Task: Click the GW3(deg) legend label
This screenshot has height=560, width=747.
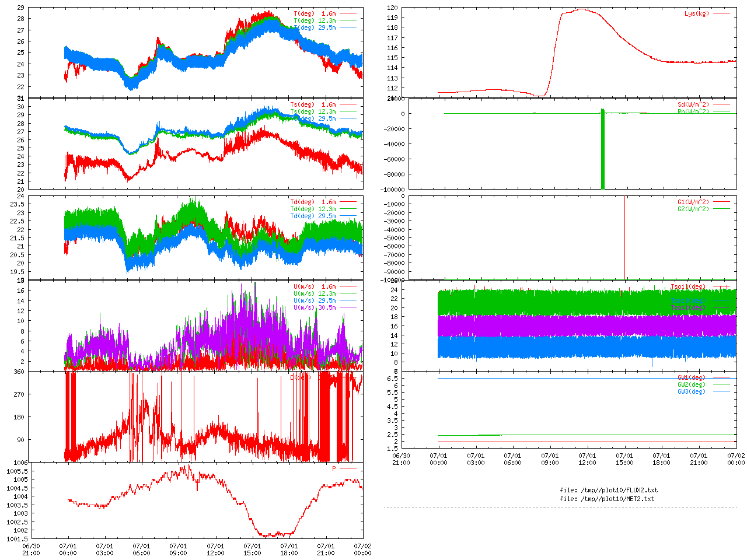Action: (x=692, y=392)
